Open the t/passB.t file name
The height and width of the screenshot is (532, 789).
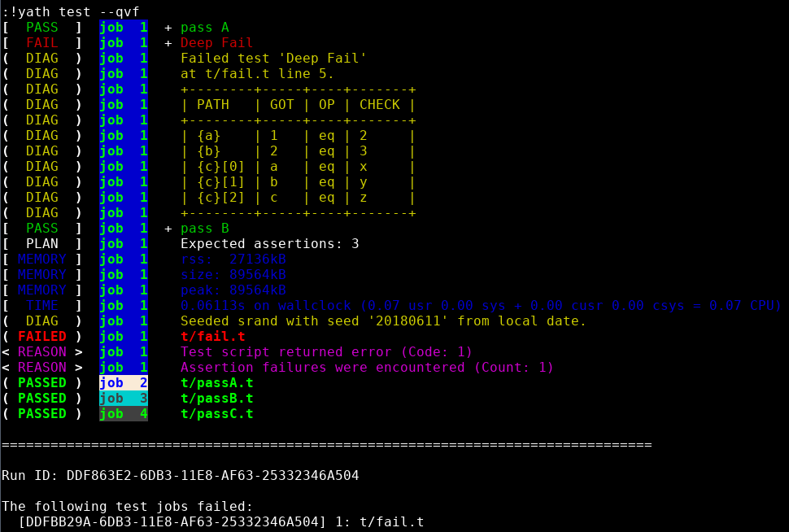tap(216, 398)
